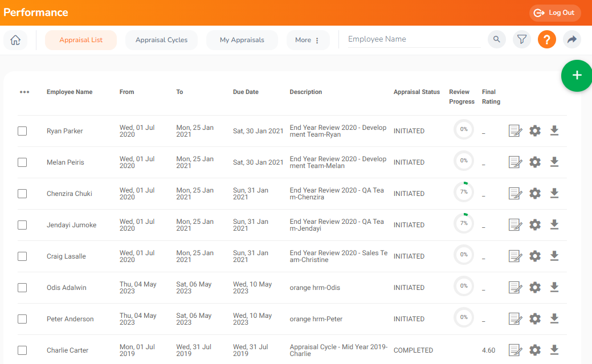Open Jendayi Jumoke appraisal form icon
This screenshot has width=592, height=364.
pos(515,225)
